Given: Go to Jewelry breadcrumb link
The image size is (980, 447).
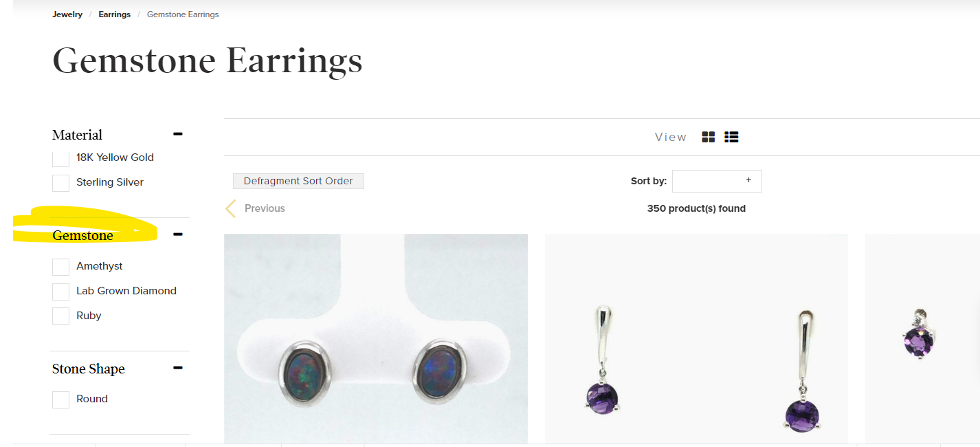Looking at the screenshot, I should coord(67,14).
